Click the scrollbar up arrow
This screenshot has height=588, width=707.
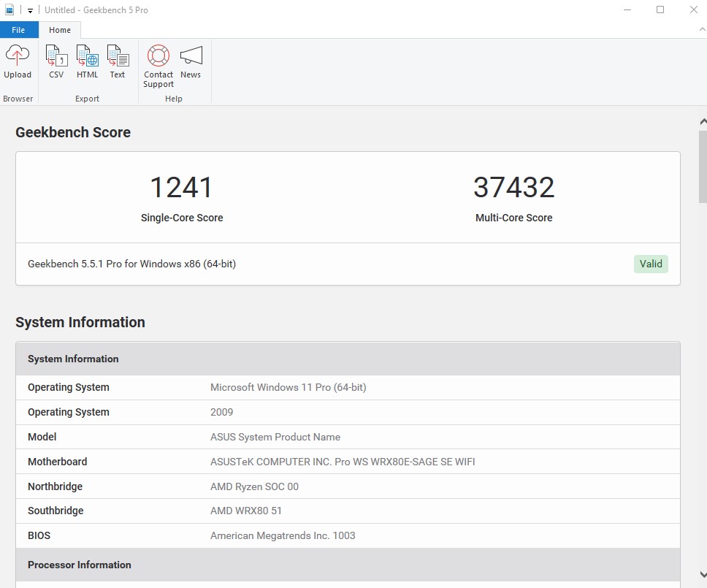point(703,122)
